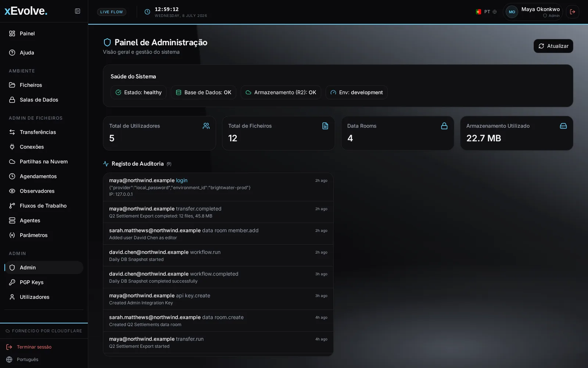This screenshot has height=368, width=588.
Task: Click Armazenamento (R2): OK chip
Action: coord(281,92)
